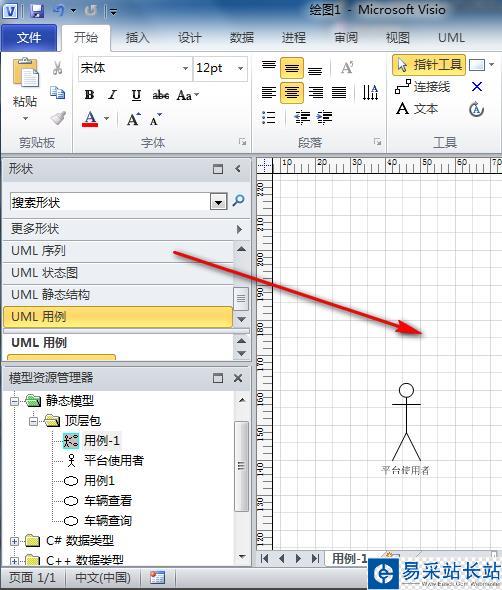This screenshot has width=502, height=590.
Task: Click the 搜索形状 search field
Action: [110, 202]
